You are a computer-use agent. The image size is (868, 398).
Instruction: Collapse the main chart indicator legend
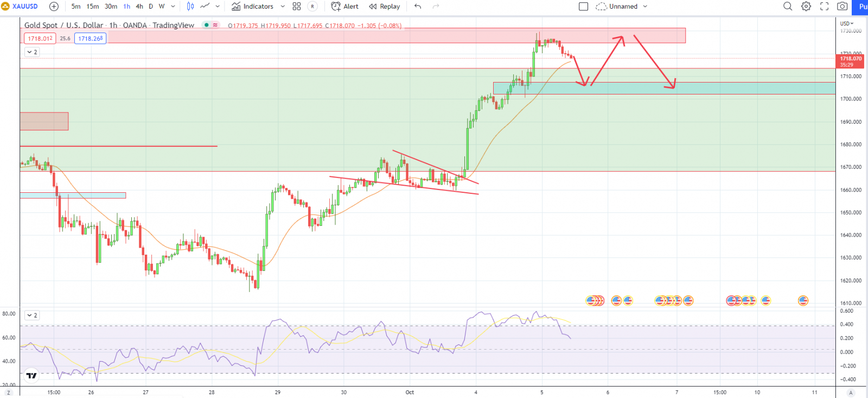click(32, 52)
